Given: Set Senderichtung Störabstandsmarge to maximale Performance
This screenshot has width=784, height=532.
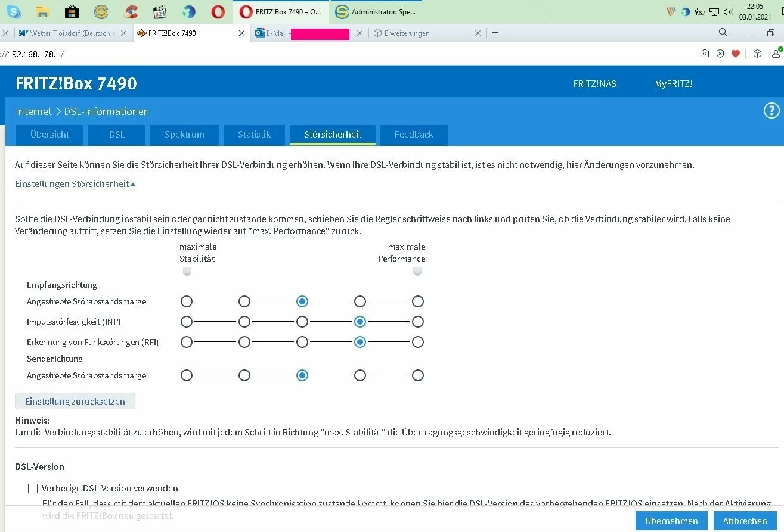Looking at the screenshot, I should pyautogui.click(x=418, y=375).
